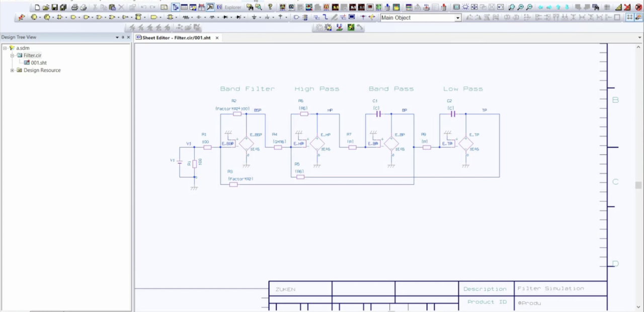Screen dimensions: 644x312
Task: Expand the Design Resource tree node
Action: point(12,70)
